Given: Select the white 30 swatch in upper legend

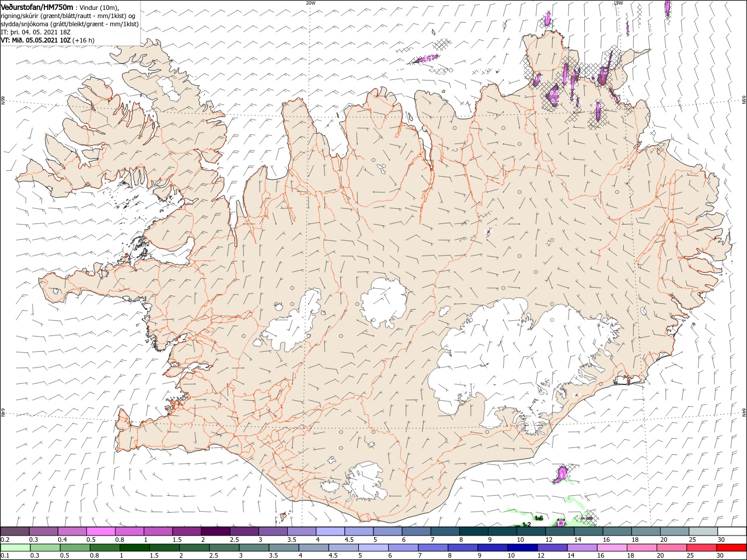Looking at the screenshot, I should (732, 531).
